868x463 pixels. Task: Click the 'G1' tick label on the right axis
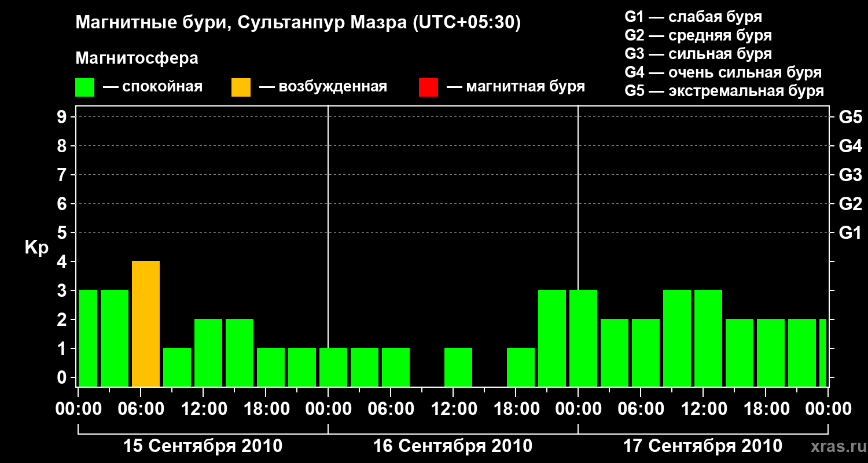pos(851,233)
